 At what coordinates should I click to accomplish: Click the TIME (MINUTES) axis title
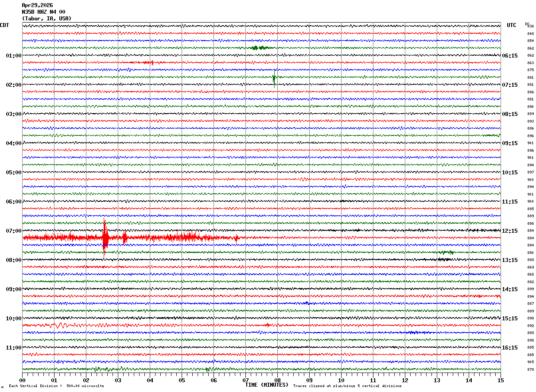point(267,385)
